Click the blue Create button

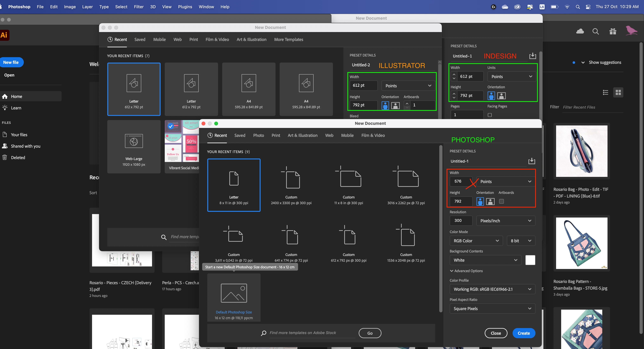click(524, 333)
